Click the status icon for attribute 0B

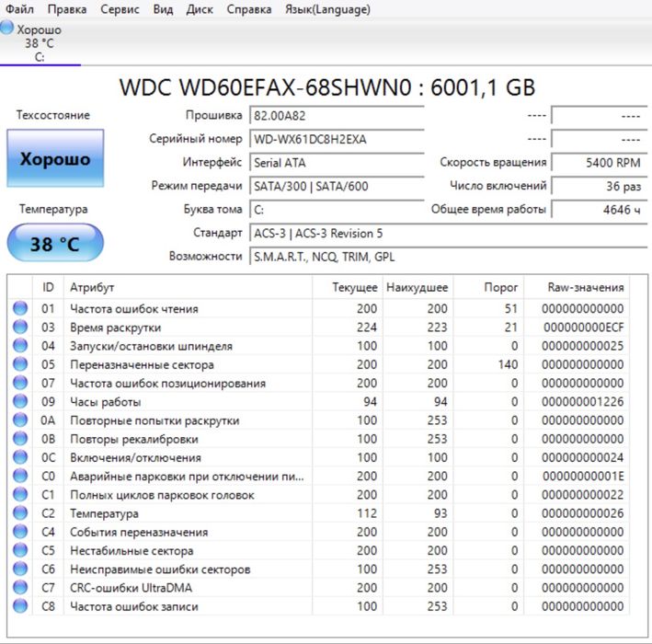click(x=20, y=439)
